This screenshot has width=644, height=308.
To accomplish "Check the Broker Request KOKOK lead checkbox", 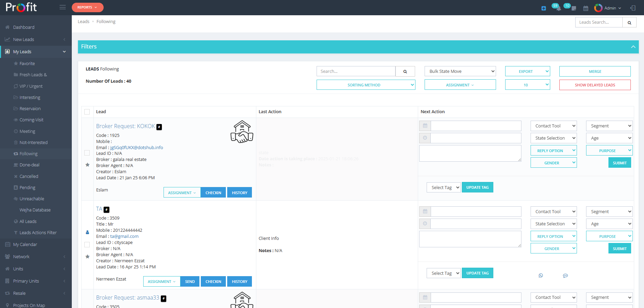I will point(87,153).
